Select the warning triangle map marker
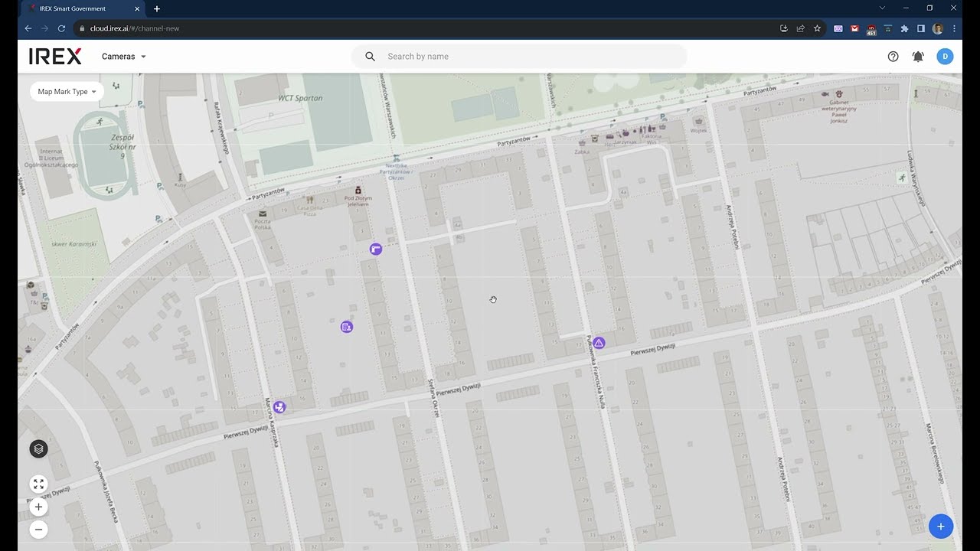Image resolution: width=980 pixels, height=551 pixels. pos(599,343)
